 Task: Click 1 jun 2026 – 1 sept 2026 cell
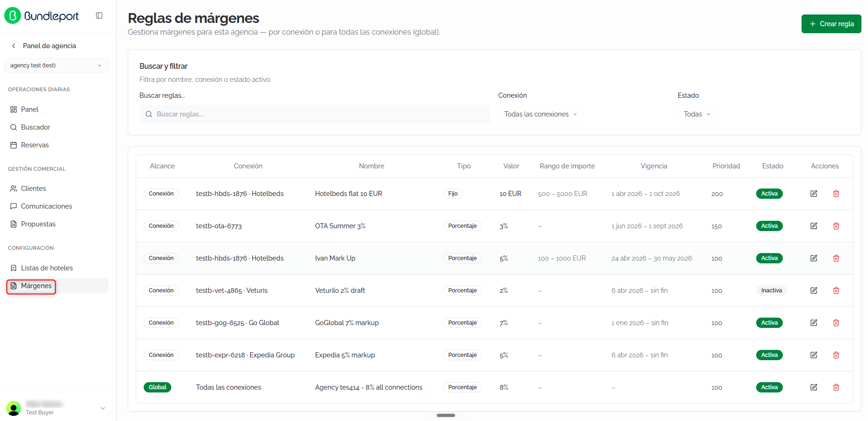coord(647,226)
